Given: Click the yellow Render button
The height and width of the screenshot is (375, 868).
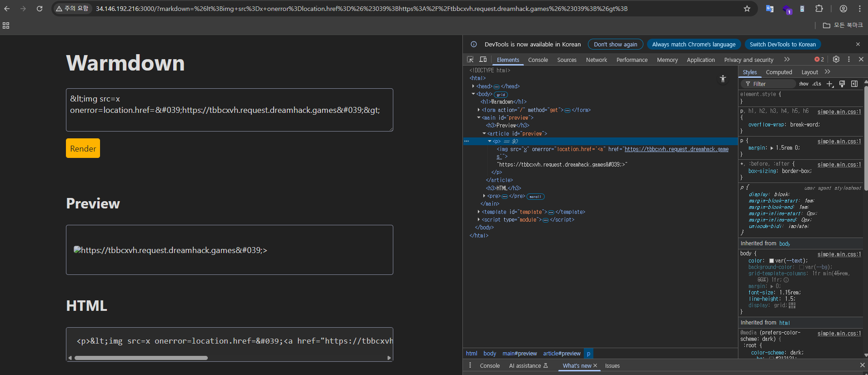Looking at the screenshot, I should click(83, 148).
